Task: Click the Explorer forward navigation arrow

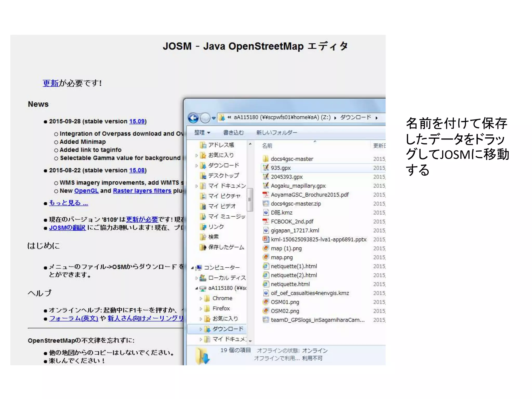Action: click(205, 118)
